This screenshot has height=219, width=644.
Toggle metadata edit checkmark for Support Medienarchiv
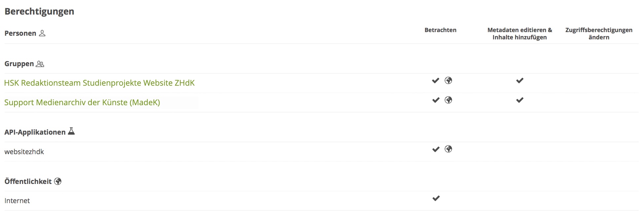[x=519, y=100]
